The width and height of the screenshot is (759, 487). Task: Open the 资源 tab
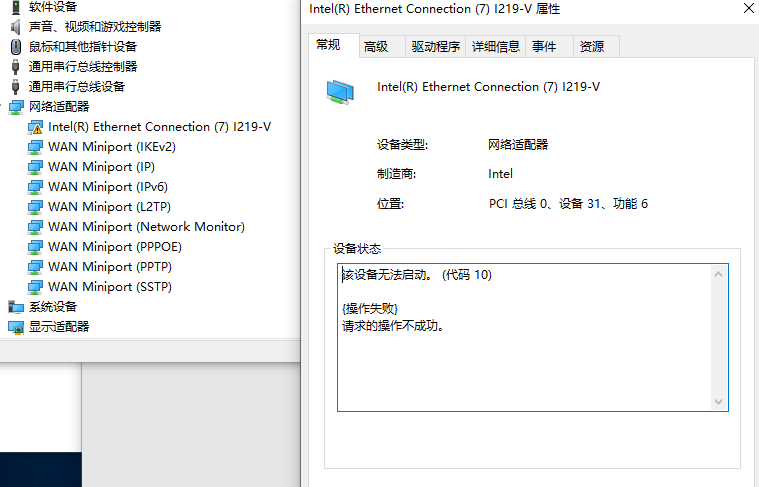[x=592, y=46]
